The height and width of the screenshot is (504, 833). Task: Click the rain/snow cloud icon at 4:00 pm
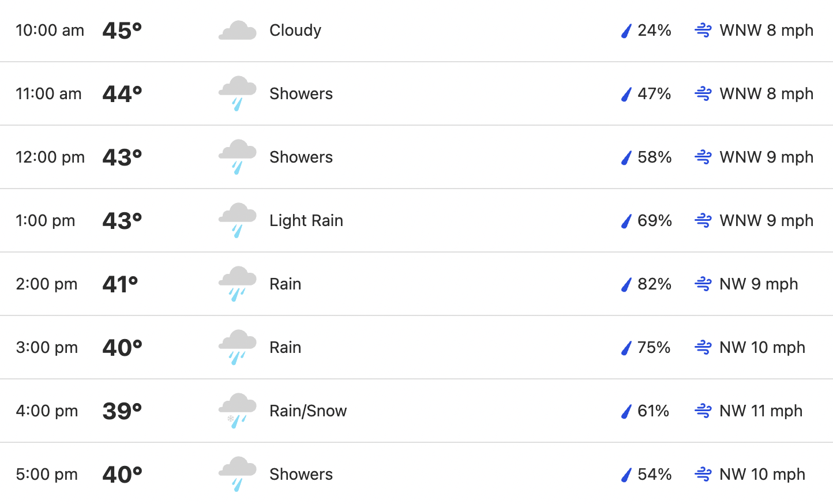click(x=237, y=411)
